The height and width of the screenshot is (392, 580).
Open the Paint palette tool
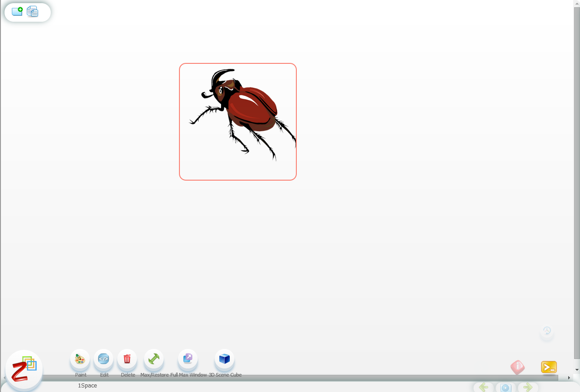(x=80, y=359)
